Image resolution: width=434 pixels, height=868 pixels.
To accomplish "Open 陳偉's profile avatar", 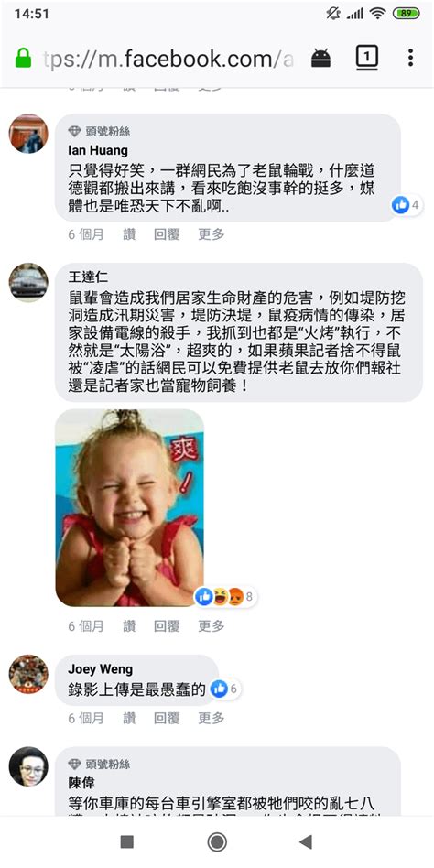I will pyautogui.click(x=28, y=766).
